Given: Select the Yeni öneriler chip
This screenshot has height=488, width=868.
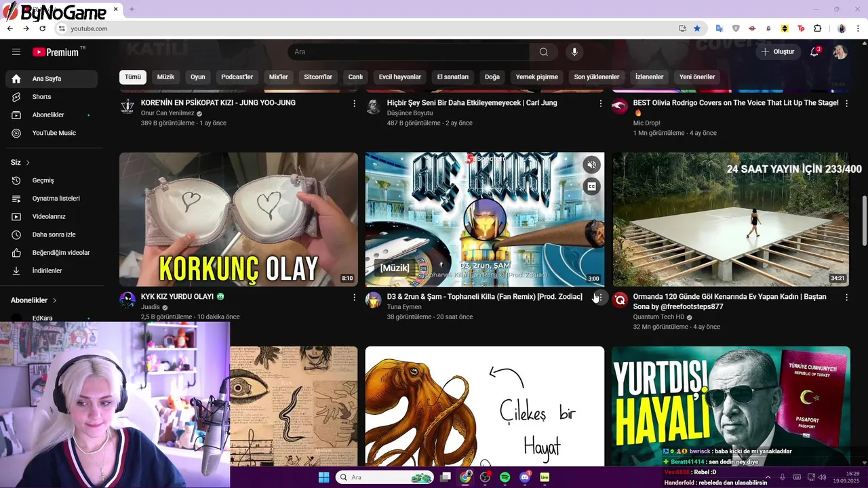Looking at the screenshot, I should coord(697,77).
